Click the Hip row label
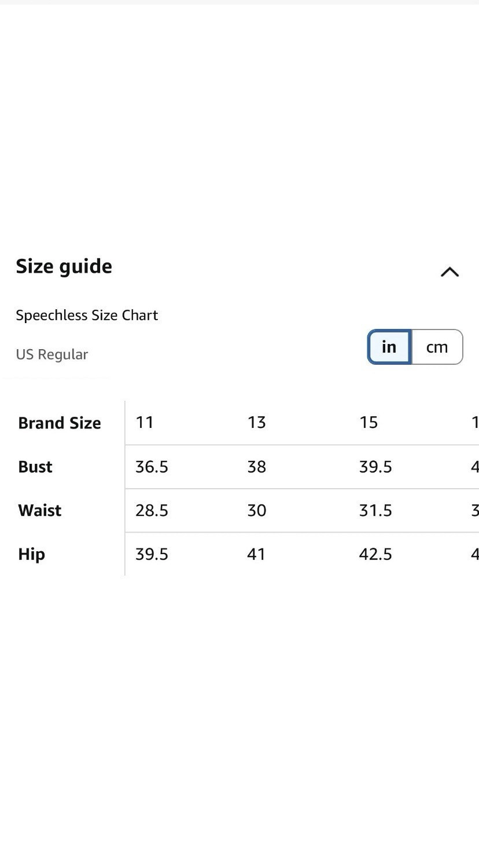 31,555
